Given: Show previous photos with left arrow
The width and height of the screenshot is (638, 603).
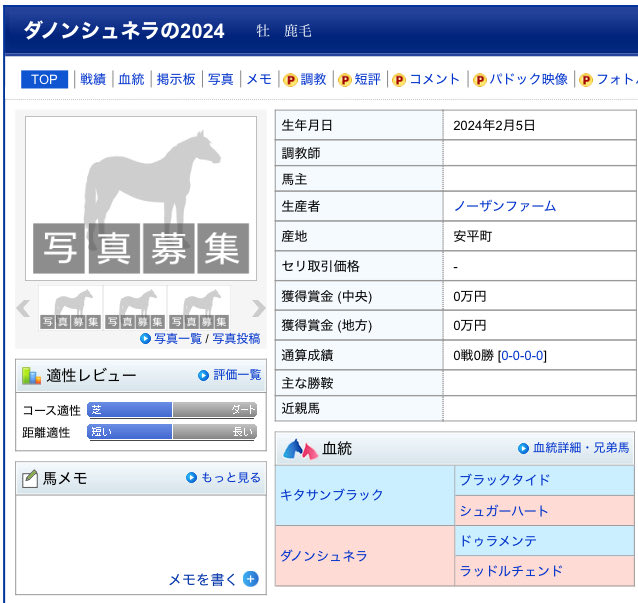Looking at the screenshot, I should tap(24, 308).
